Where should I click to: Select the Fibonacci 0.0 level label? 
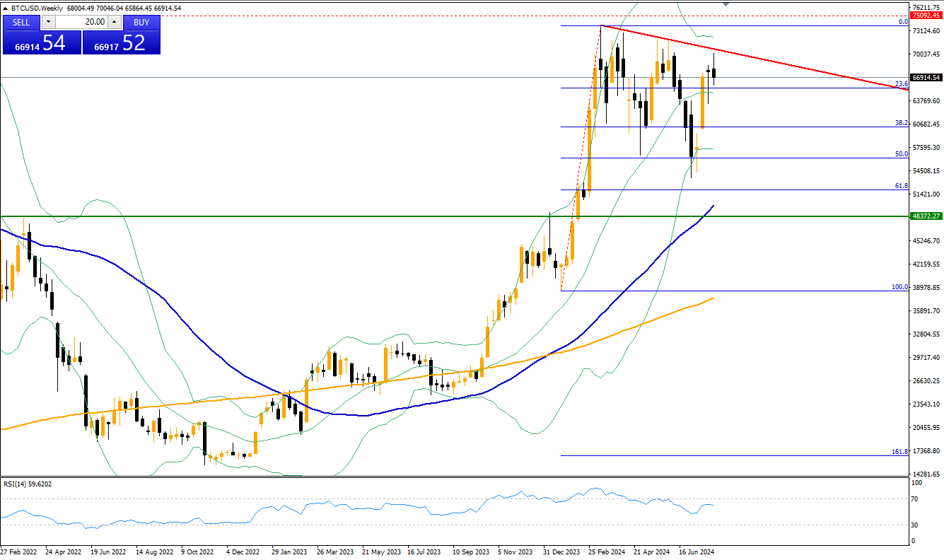tap(902, 22)
